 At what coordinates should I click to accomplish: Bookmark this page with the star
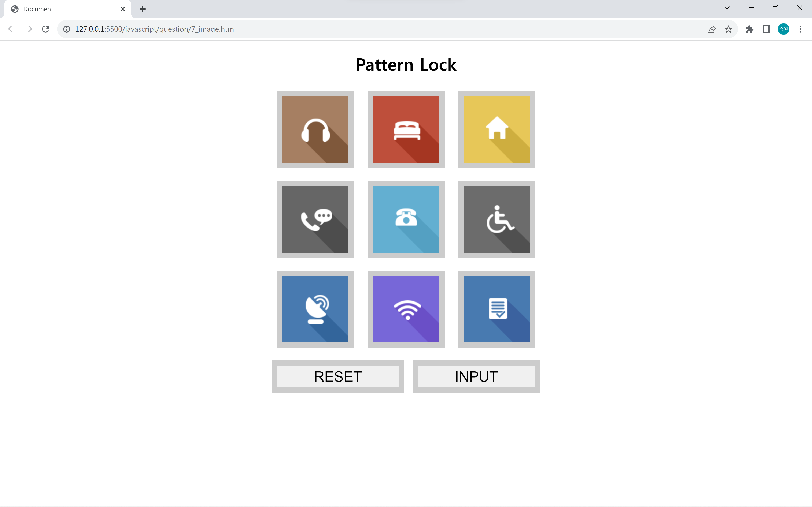[x=728, y=29]
